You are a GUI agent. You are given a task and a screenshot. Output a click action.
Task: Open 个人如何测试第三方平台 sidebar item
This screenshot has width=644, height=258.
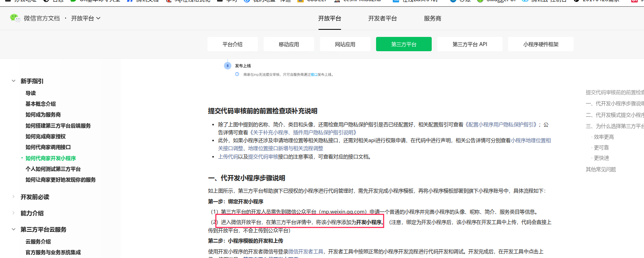[x=53, y=169]
